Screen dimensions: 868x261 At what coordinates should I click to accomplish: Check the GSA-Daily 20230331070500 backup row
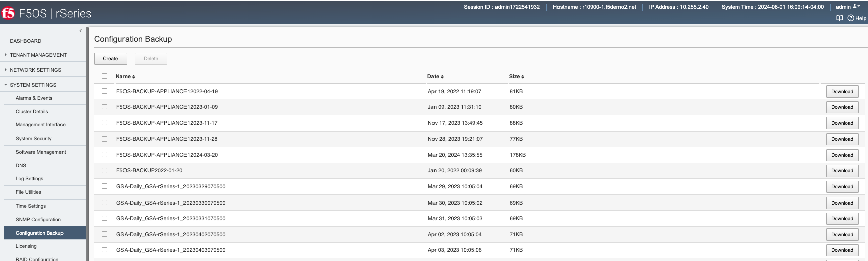coord(104,218)
